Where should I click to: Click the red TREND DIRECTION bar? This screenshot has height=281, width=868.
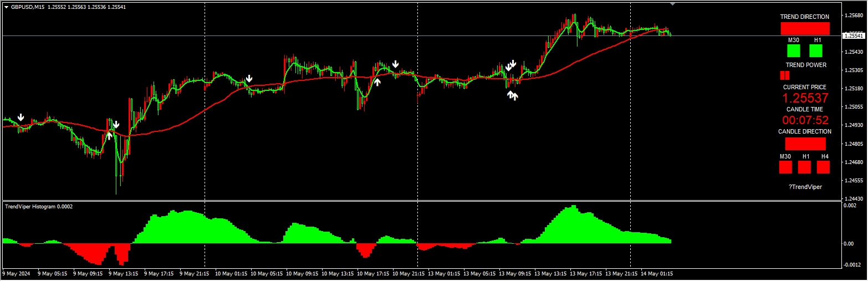(x=805, y=29)
